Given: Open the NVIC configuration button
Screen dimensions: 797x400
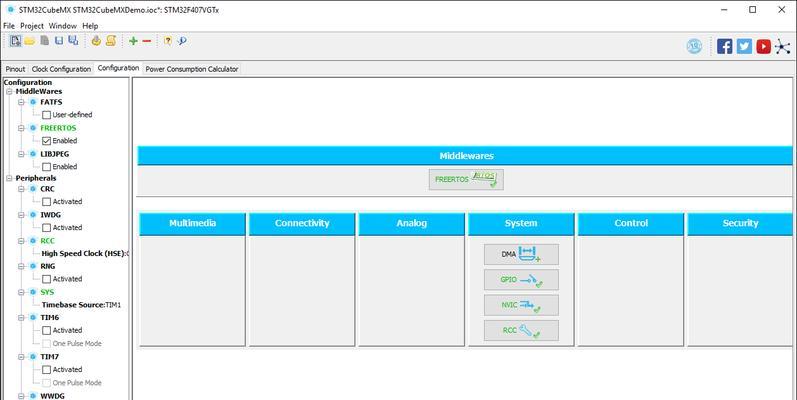Looking at the screenshot, I should click(521, 305).
